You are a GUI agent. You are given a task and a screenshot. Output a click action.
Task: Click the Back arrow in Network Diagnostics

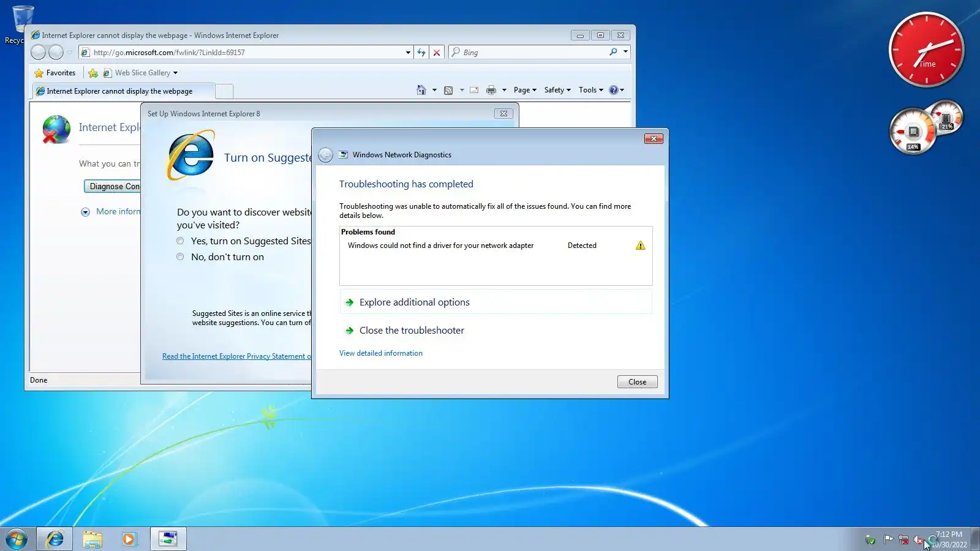click(x=326, y=155)
